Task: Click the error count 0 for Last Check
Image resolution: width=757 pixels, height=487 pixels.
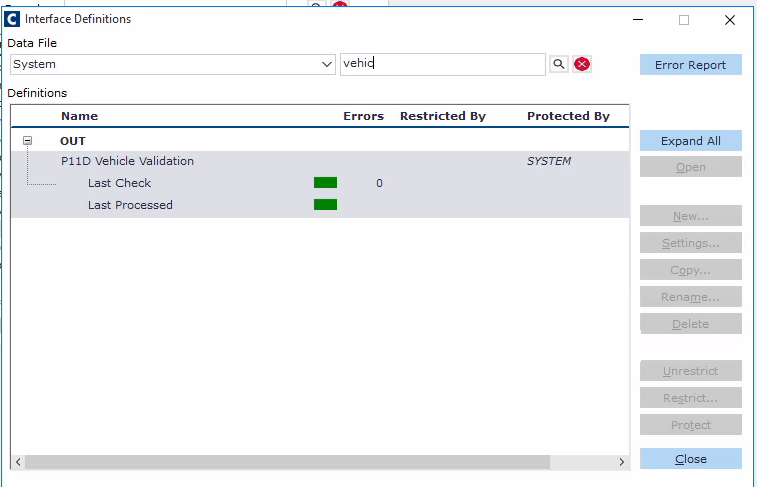Action: tap(379, 183)
